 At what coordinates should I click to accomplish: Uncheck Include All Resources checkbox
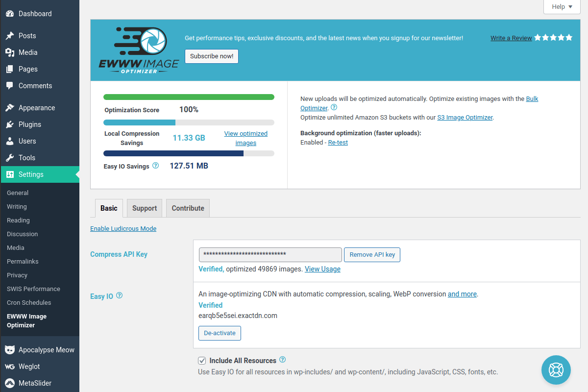coord(202,361)
